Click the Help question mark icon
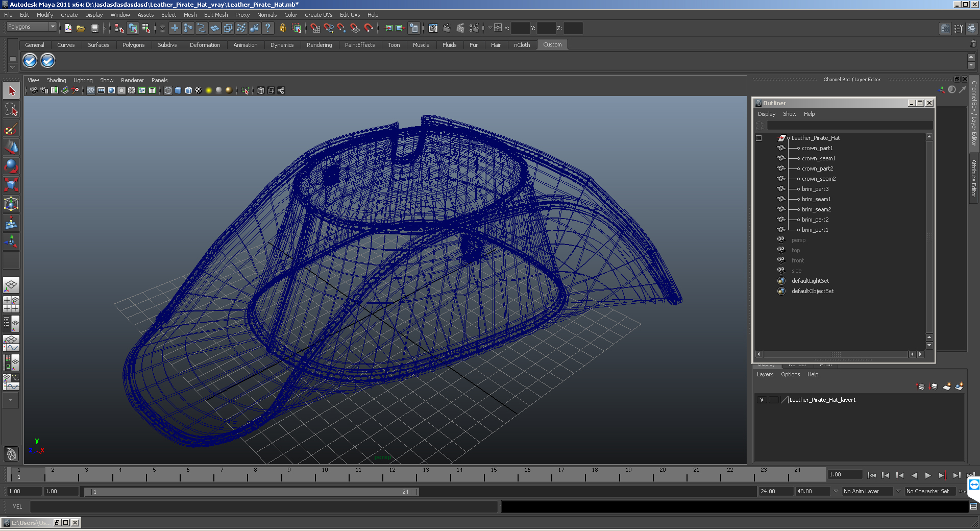Image resolution: width=980 pixels, height=531 pixels. tap(268, 29)
